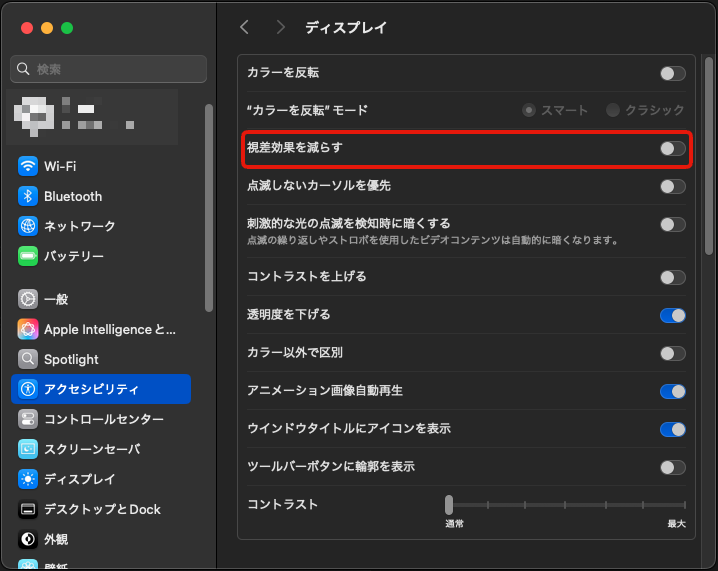The height and width of the screenshot is (571, 718).
Task: Select the クラシック radio button
Action: tap(613, 110)
